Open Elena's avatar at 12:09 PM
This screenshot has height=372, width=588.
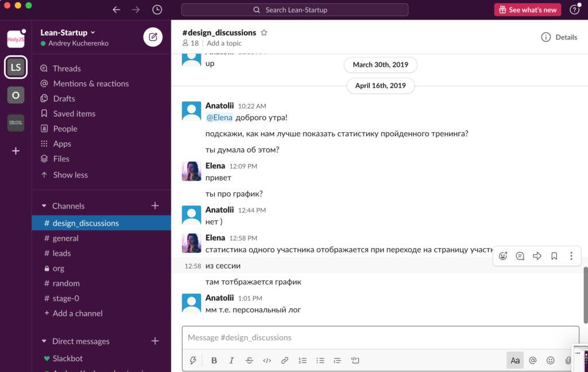click(191, 171)
